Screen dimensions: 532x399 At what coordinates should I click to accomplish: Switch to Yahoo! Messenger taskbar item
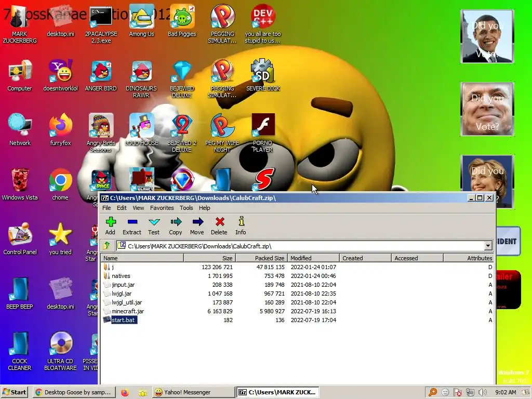(x=193, y=392)
